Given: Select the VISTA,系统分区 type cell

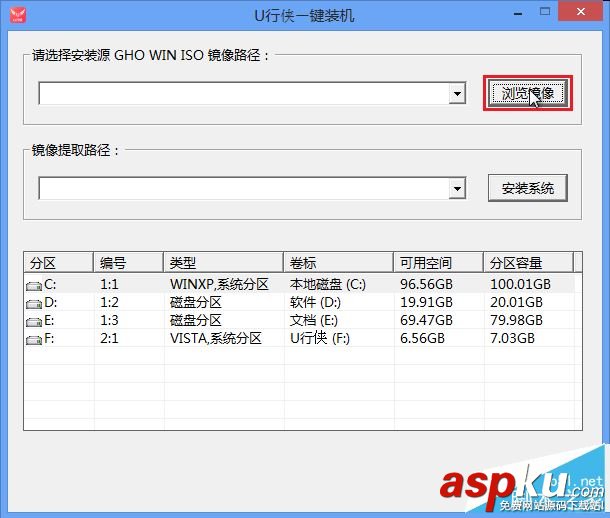Looking at the screenshot, I should point(216,338).
